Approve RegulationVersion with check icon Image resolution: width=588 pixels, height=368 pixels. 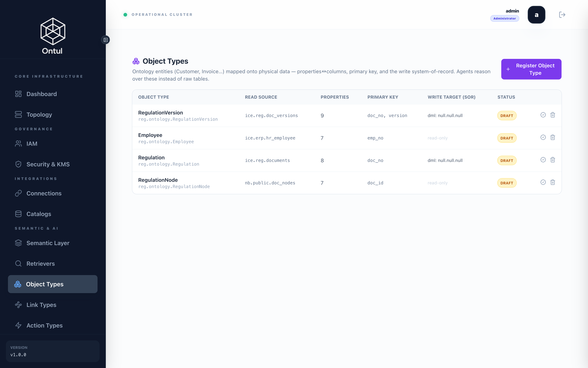(543, 115)
